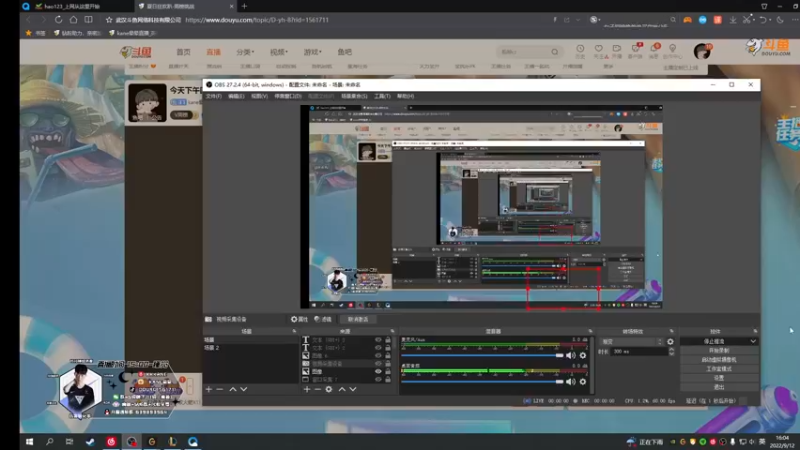Toggle visibility eye of video capture device source
The width and height of the screenshot is (800, 450).
point(378,364)
